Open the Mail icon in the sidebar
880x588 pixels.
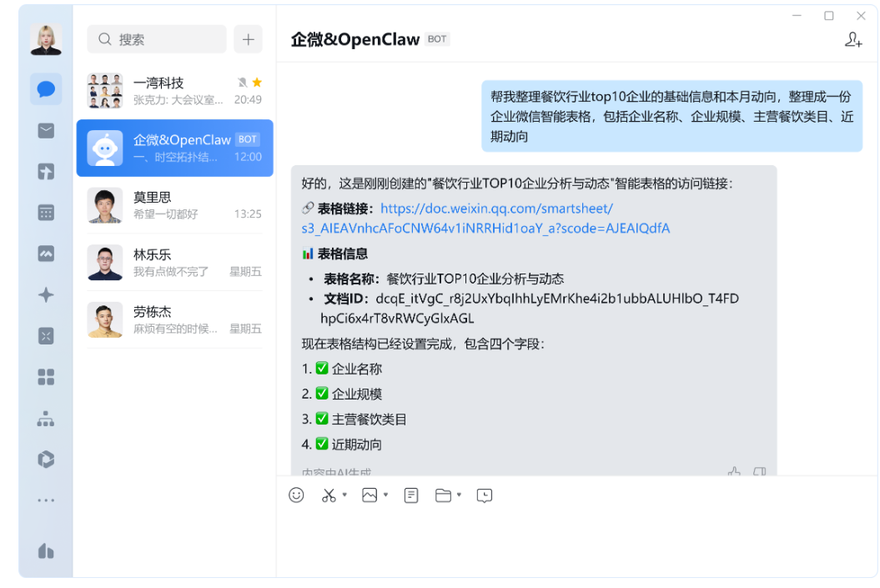(x=45, y=130)
